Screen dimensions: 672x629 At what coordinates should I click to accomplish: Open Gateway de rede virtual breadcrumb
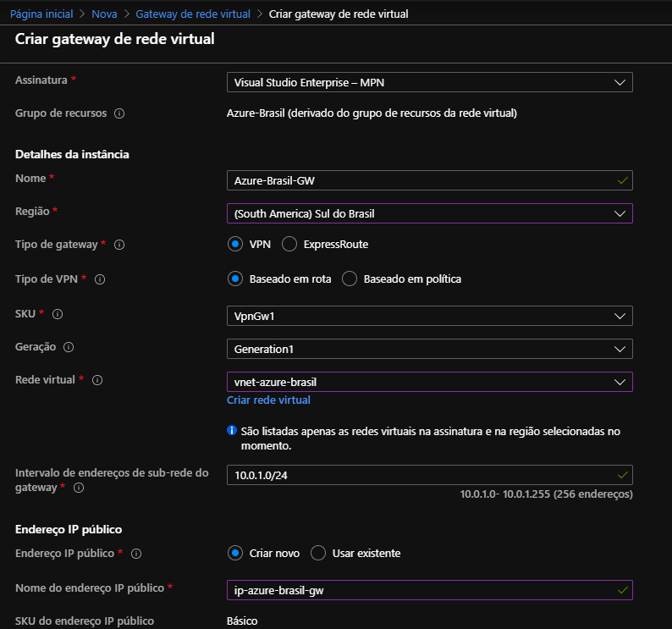(193, 14)
